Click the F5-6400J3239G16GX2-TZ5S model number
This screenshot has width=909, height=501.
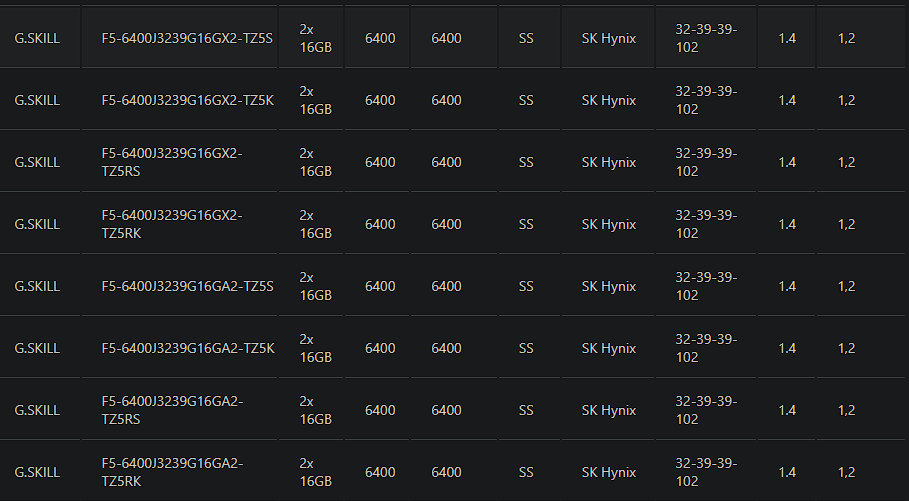[x=187, y=38]
